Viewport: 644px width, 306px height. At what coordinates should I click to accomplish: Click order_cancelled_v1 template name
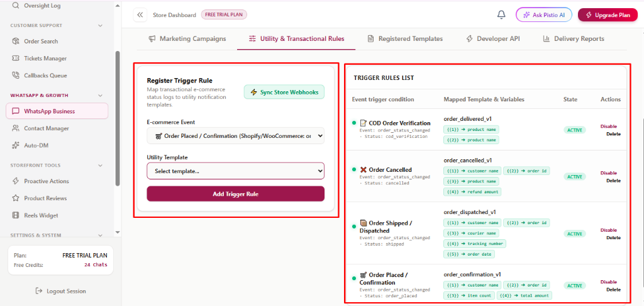tap(467, 160)
